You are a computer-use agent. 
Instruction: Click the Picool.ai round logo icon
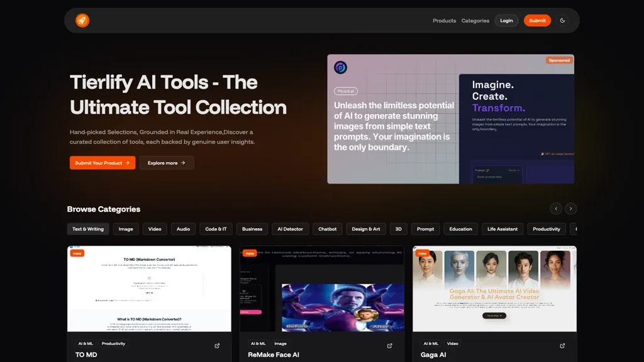340,67
